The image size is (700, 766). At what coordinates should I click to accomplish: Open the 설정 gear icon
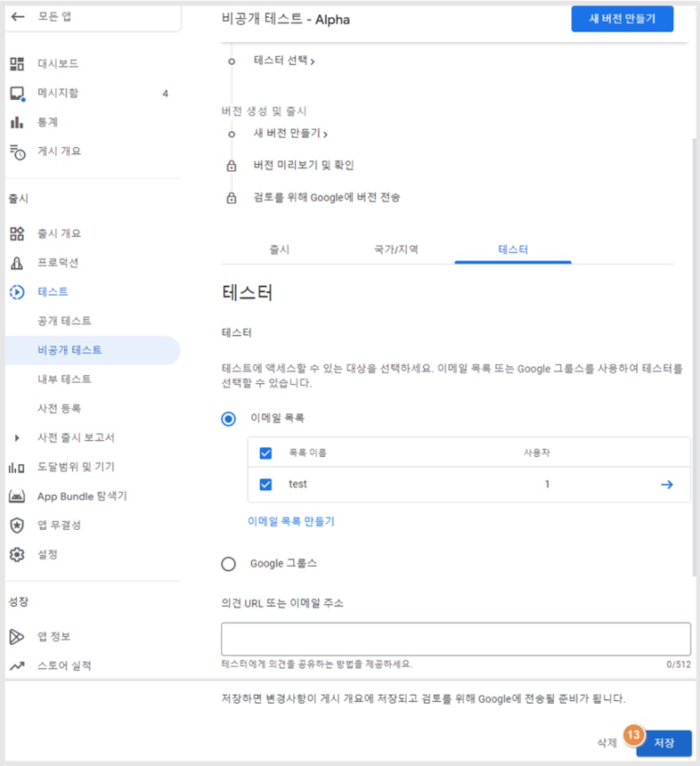click(17, 555)
